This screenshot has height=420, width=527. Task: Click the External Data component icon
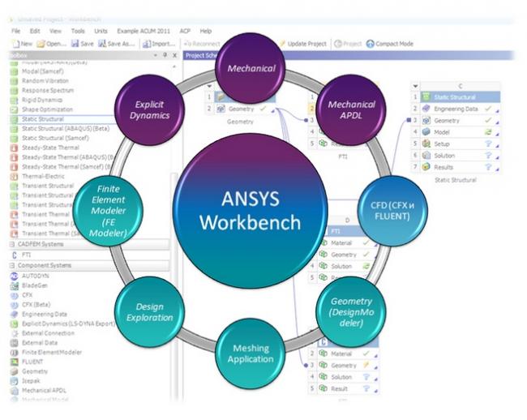pyautogui.click(x=14, y=343)
